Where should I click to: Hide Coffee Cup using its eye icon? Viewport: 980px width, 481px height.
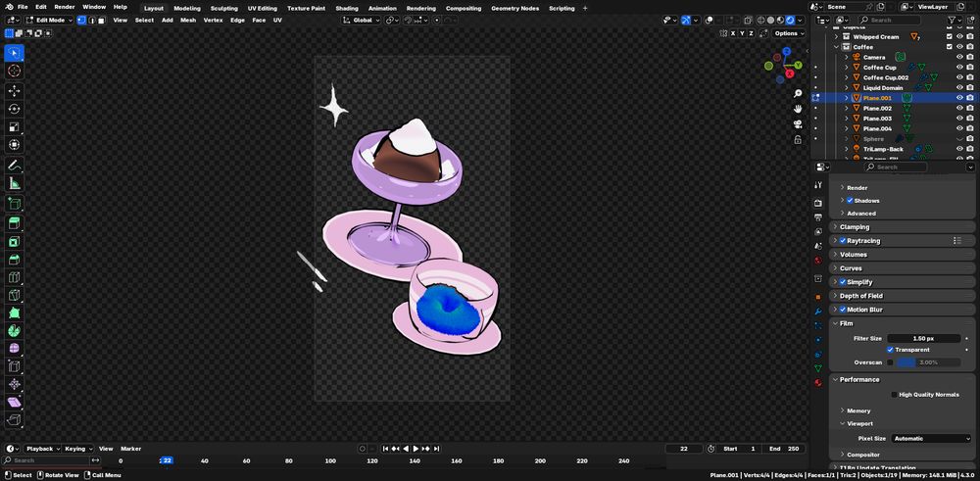click(x=959, y=68)
